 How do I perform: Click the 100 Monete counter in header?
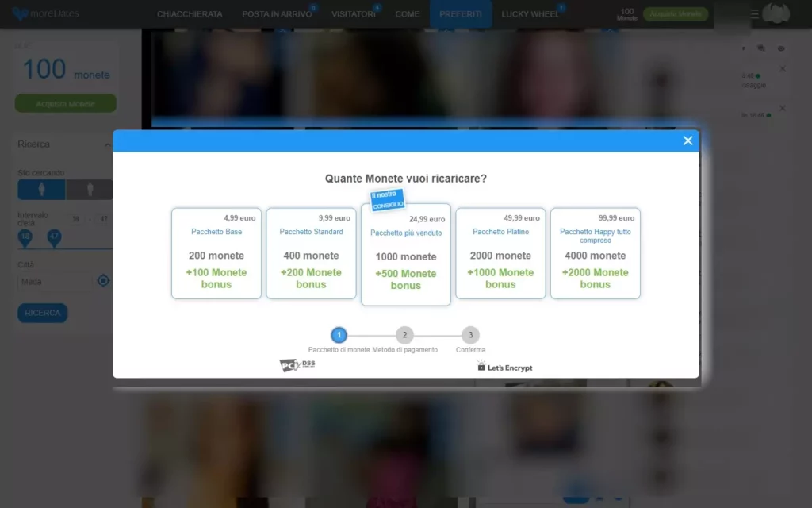[626, 14]
